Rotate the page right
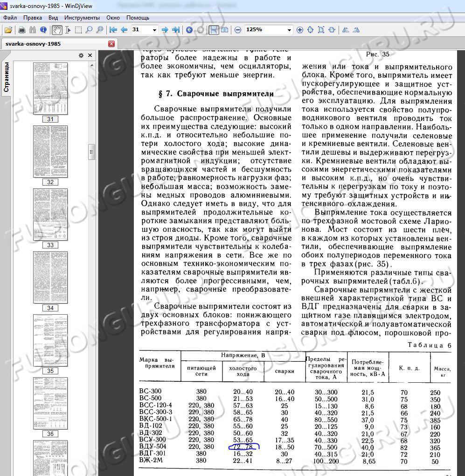This screenshot has width=465, height=476. 356,30
